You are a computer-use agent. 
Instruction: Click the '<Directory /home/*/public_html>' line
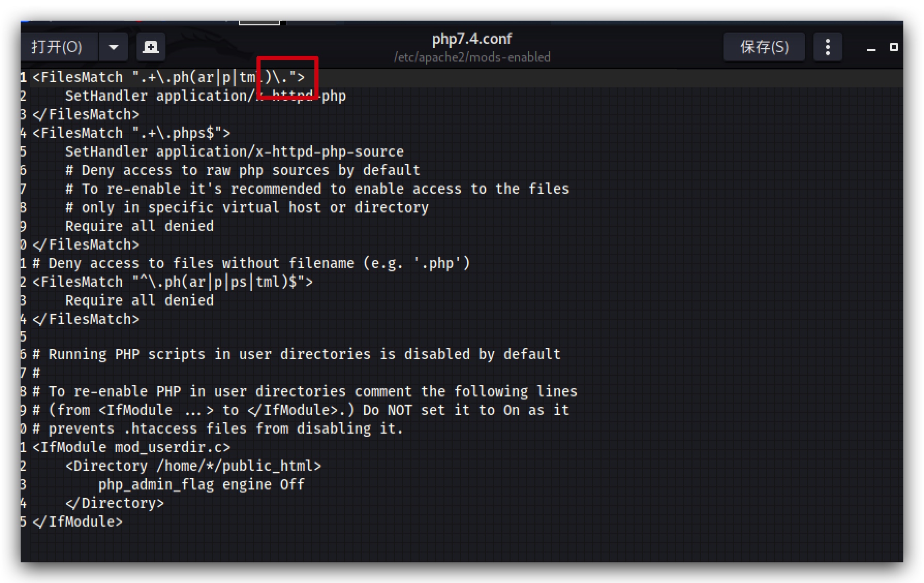[193, 466]
